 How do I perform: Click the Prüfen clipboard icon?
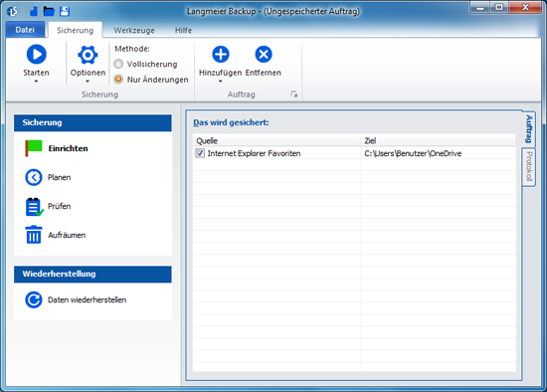34,207
